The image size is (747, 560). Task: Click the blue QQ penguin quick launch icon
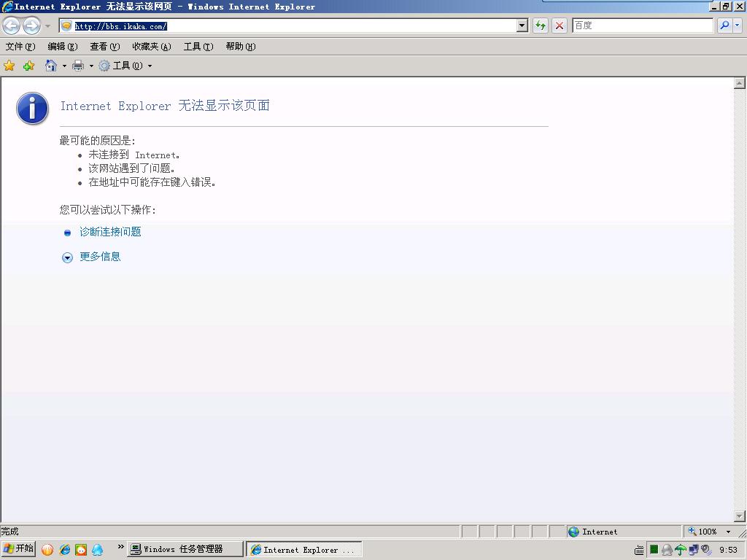click(97, 550)
